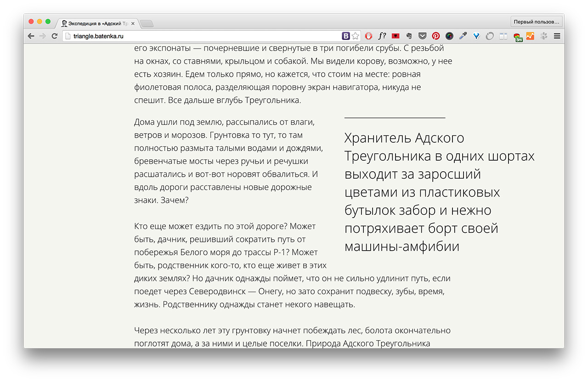The image size is (588, 382).
Task: Click the Evernote elephant extension icon
Action: [409, 36]
